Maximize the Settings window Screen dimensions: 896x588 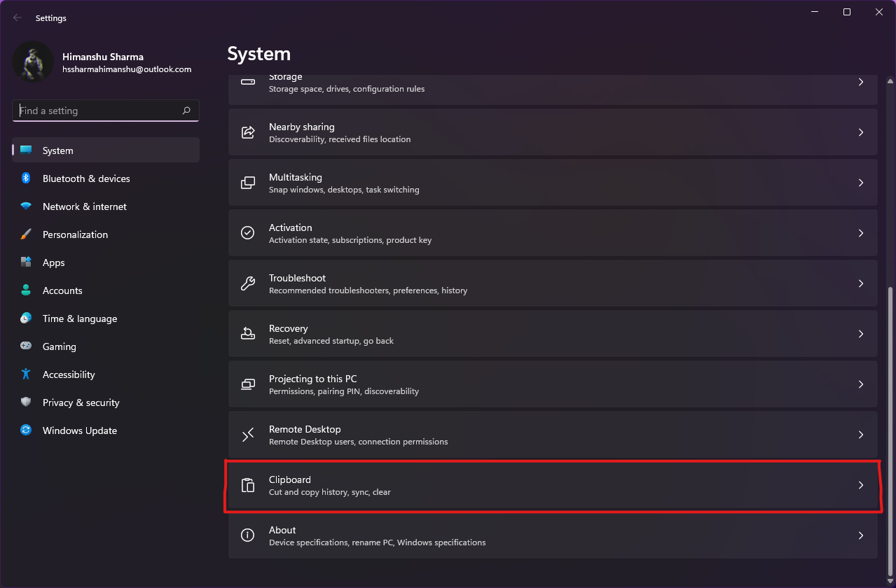pyautogui.click(x=847, y=12)
